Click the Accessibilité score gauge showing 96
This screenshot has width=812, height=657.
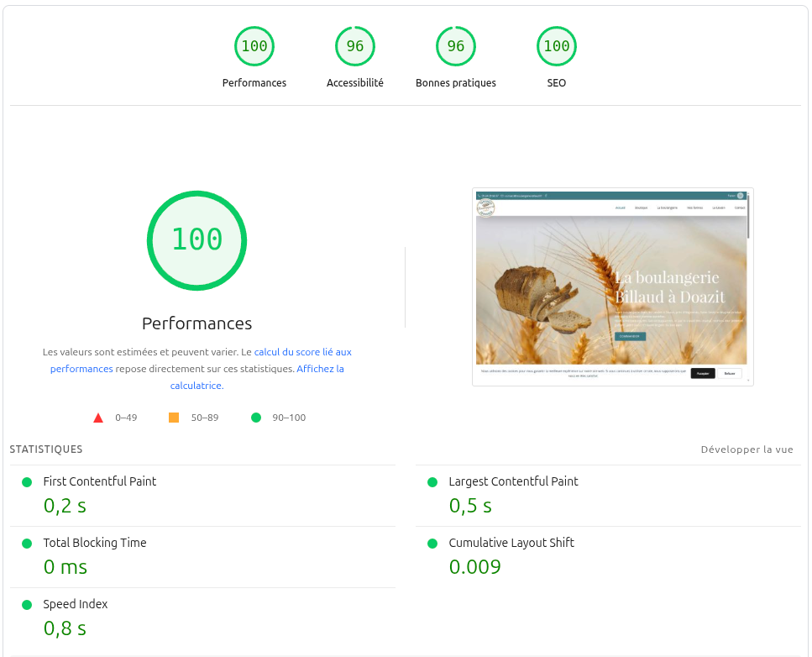tap(354, 46)
